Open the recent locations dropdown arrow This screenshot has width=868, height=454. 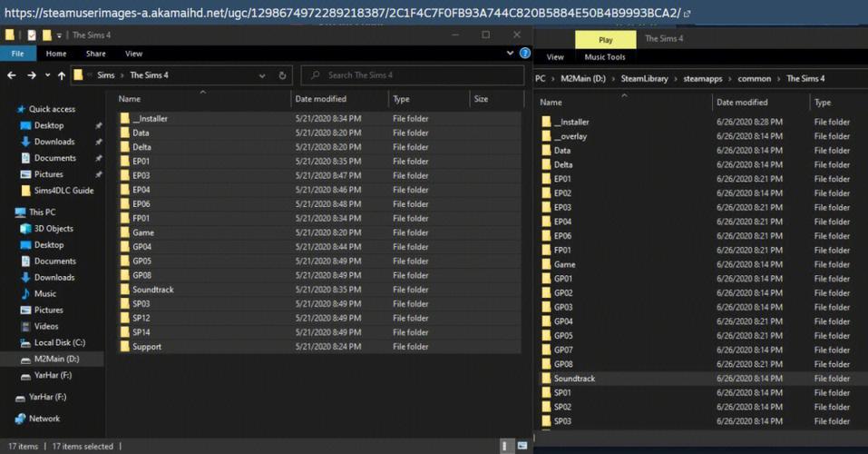point(47,75)
